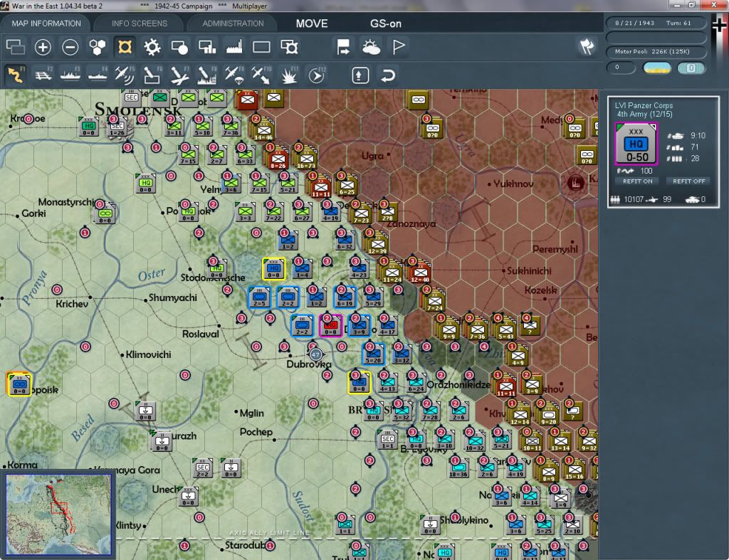Select Amphibious Transport mode (F4)
Viewport: 729px width, 560px height.
98,75
